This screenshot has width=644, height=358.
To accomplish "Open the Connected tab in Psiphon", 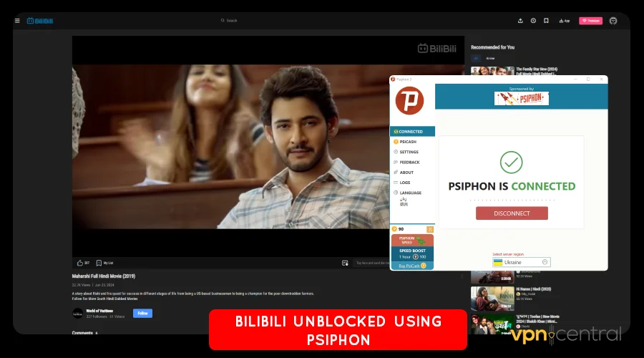I will click(412, 132).
